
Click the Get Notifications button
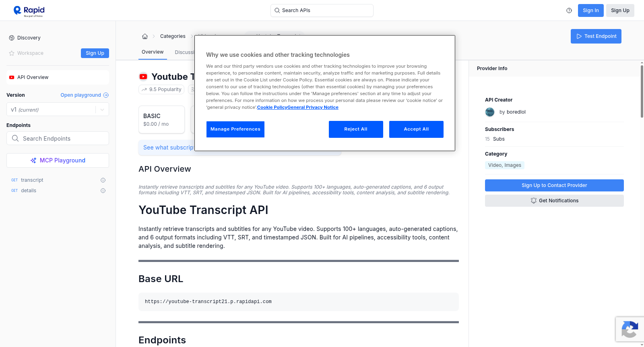pyautogui.click(x=554, y=201)
